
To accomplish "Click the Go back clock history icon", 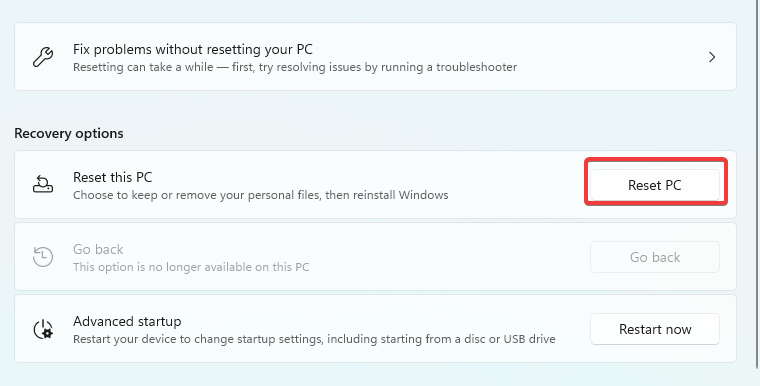I will pyautogui.click(x=43, y=257).
